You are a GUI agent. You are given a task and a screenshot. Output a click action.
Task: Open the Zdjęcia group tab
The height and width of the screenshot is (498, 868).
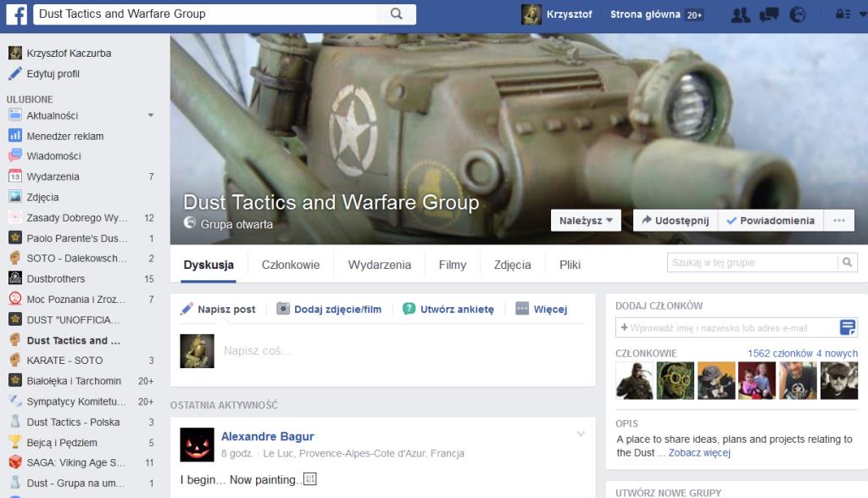pyautogui.click(x=513, y=265)
